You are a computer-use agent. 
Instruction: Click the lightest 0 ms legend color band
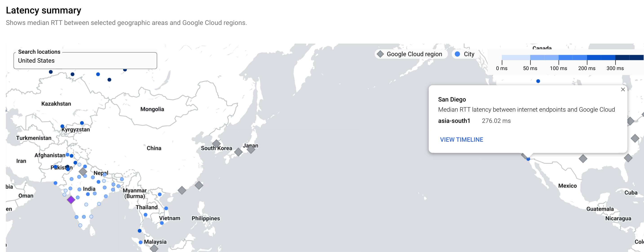[516, 57]
